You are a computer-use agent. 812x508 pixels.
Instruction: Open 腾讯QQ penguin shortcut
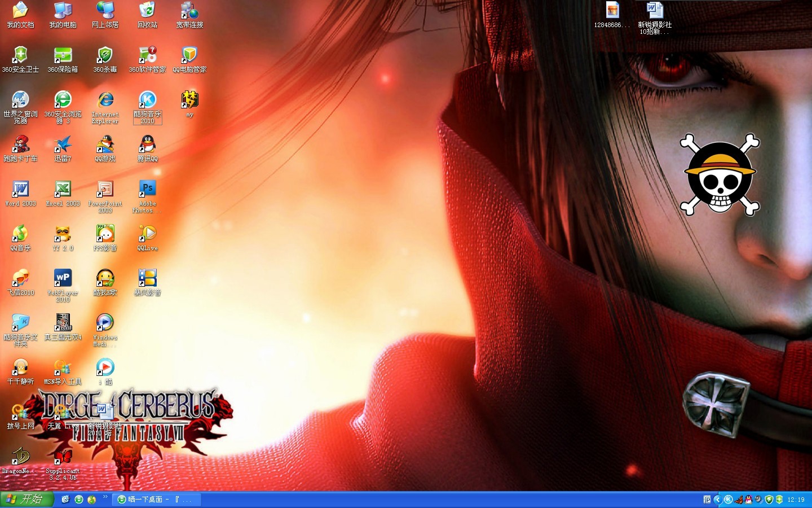coord(147,148)
